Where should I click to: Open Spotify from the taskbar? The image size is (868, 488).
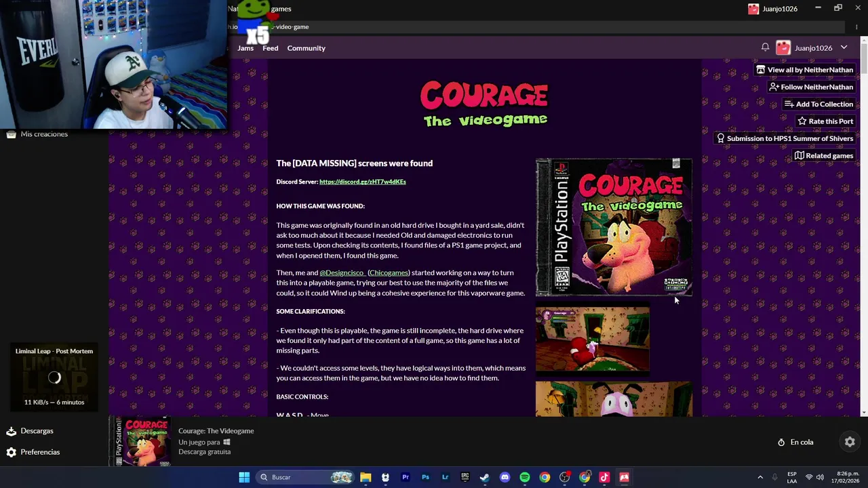pyautogui.click(x=524, y=477)
